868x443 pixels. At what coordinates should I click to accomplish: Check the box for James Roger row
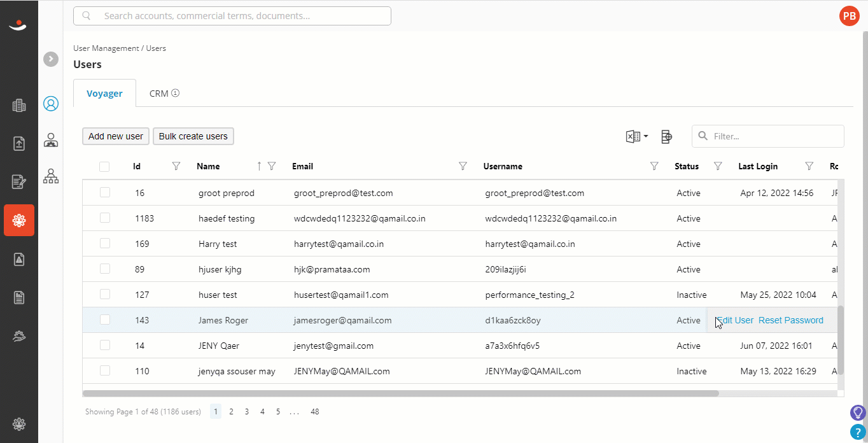coord(105,320)
